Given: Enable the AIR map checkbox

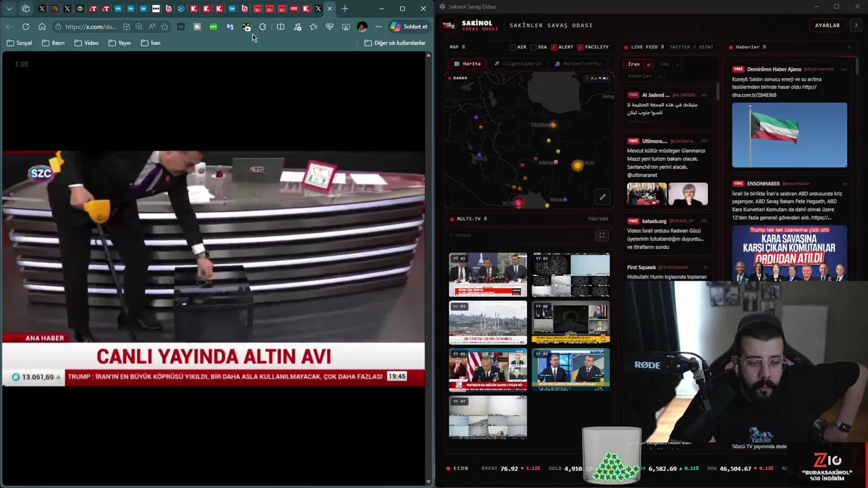Looking at the screenshot, I should click(x=513, y=47).
